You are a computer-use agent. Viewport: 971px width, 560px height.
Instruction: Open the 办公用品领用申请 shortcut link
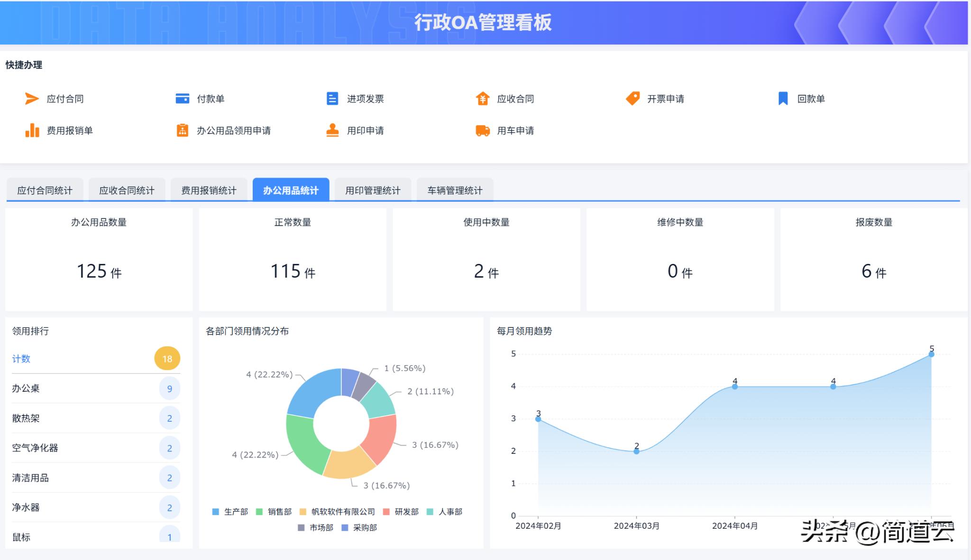(x=234, y=130)
